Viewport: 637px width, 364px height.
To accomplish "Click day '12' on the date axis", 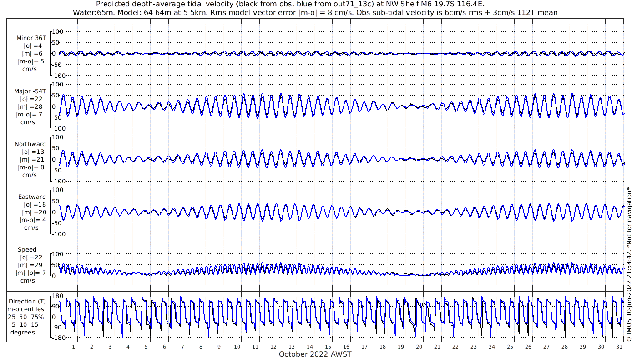I will pos(273,347).
